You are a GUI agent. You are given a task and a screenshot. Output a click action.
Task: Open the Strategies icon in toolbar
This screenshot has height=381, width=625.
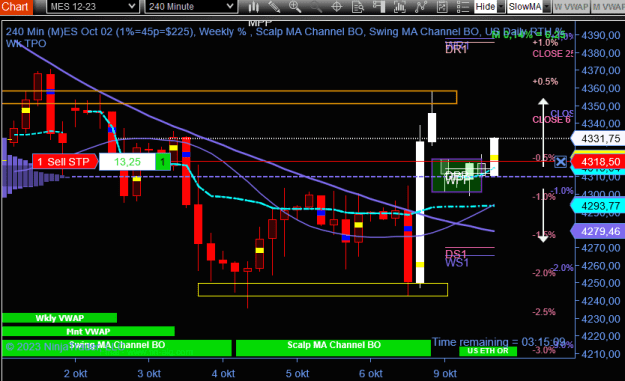421,7
